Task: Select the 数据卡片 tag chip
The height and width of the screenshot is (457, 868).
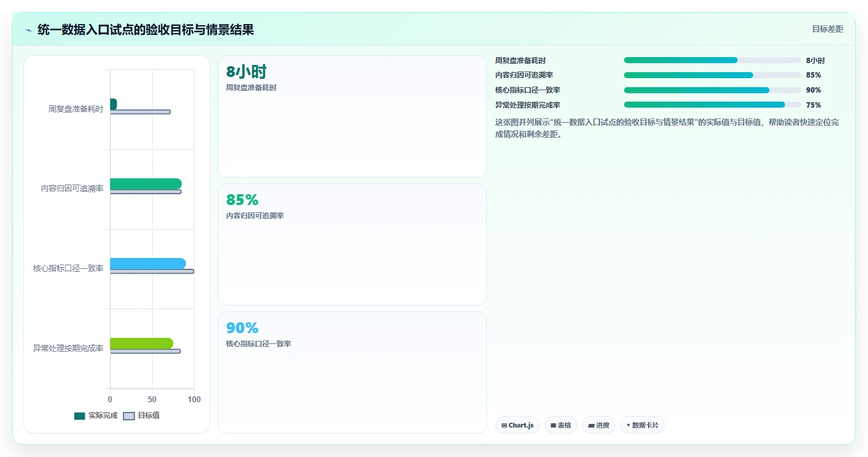Action: [x=643, y=425]
